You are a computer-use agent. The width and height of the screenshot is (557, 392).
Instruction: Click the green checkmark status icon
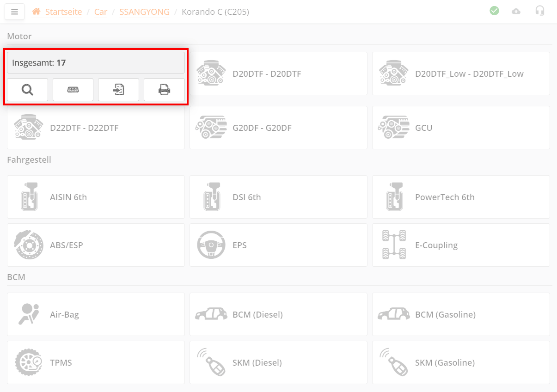pyautogui.click(x=494, y=11)
